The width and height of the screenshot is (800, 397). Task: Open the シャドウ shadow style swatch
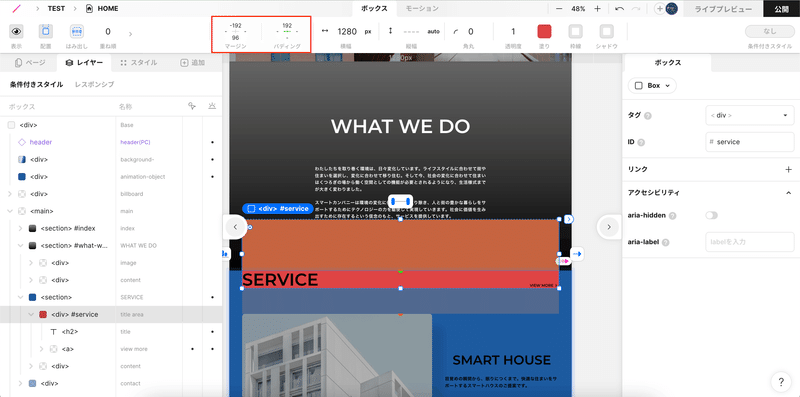pyautogui.click(x=607, y=32)
